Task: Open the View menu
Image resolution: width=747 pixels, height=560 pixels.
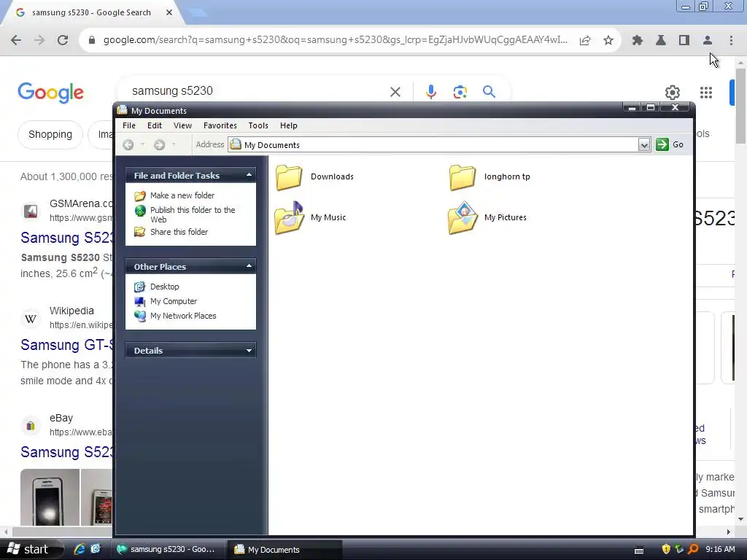Action: (x=182, y=125)
